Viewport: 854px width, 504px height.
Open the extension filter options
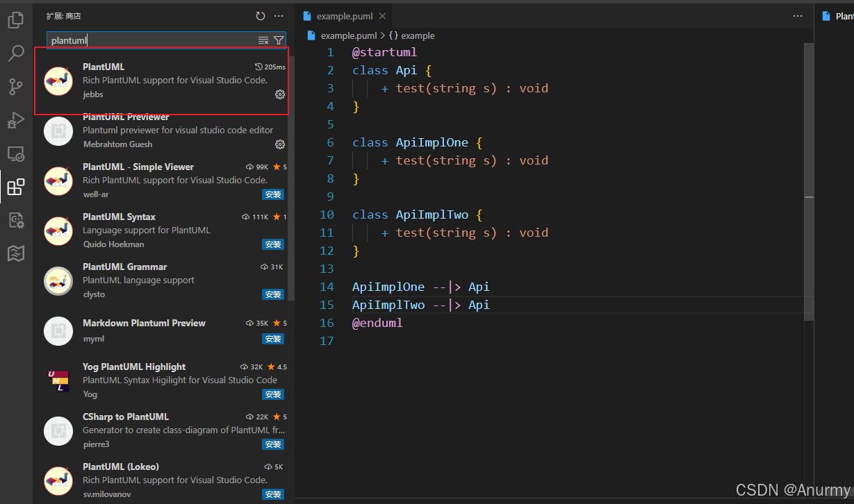pyautogui.click(x=279, y=40)
